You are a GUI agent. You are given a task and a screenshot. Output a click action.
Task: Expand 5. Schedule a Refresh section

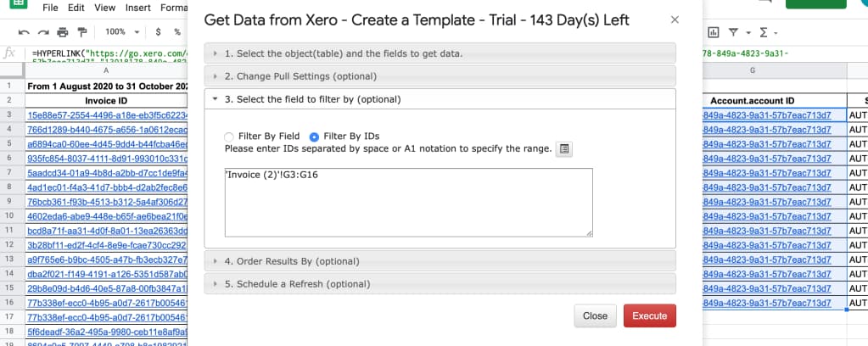440,283
